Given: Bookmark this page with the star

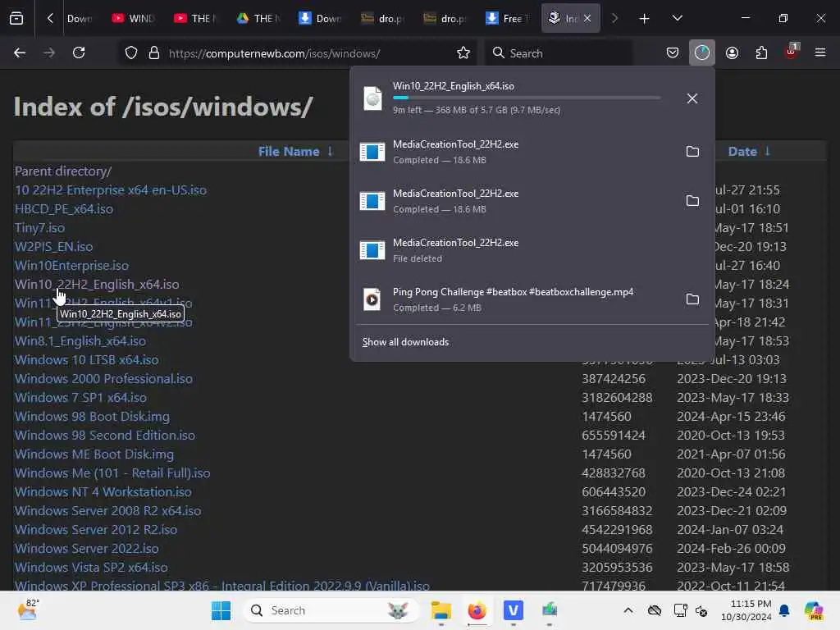Looking at the screenshot, I should (x=463, y=53).
